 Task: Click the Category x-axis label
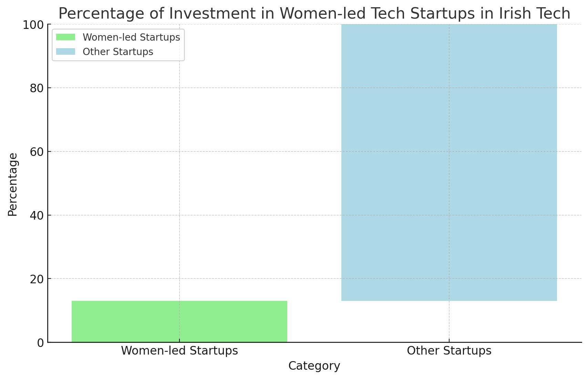tap(314, 366)
